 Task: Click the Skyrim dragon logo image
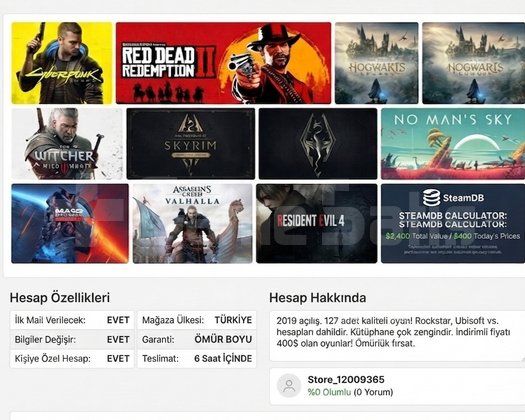[x=318, y=144]
